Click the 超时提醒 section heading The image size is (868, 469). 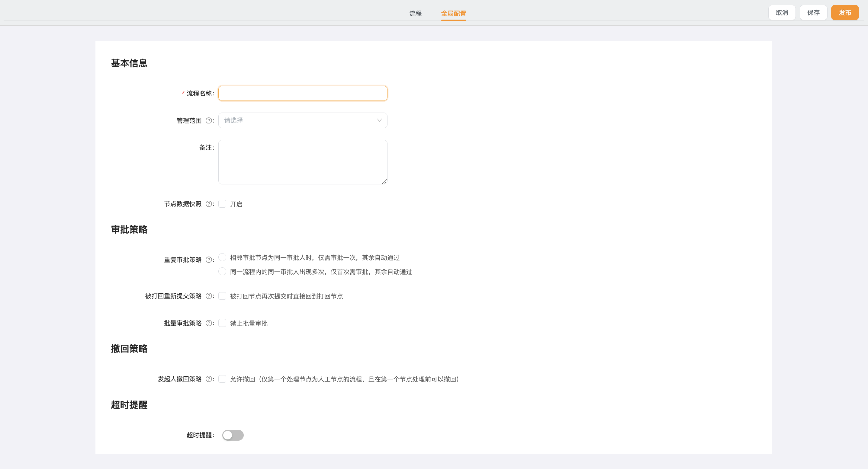[129, 405]
